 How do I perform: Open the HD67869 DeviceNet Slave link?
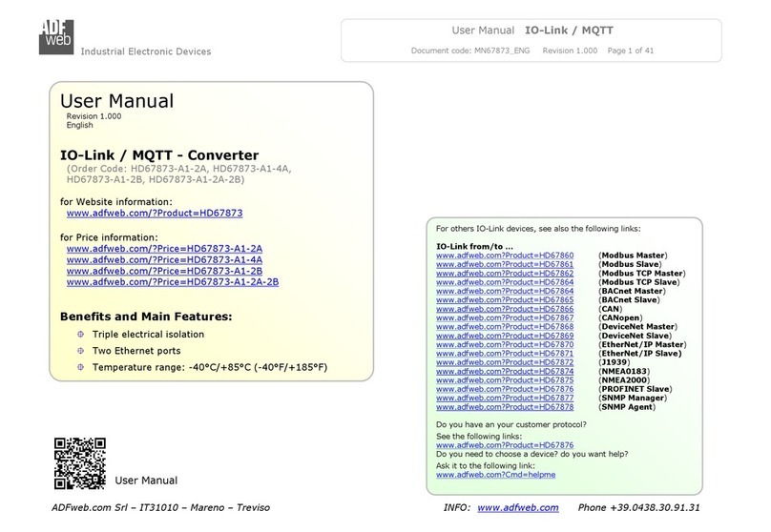pos(505,336)
